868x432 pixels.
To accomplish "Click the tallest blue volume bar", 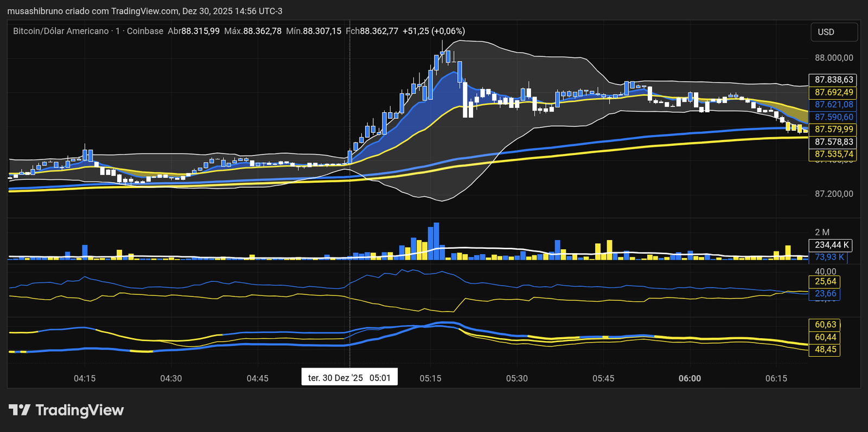I will coord(436,242).
